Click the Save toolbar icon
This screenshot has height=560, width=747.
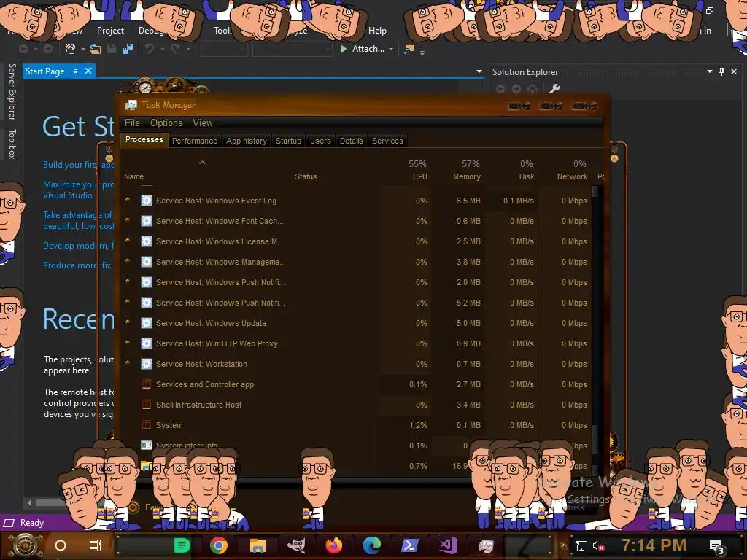112,49
